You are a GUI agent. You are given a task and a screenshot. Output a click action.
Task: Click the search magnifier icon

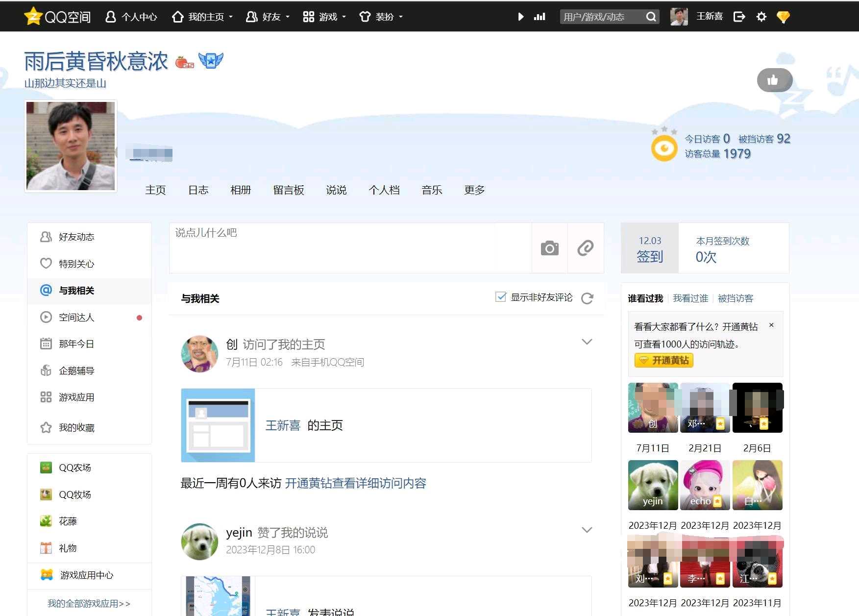(x=651, y=17)
